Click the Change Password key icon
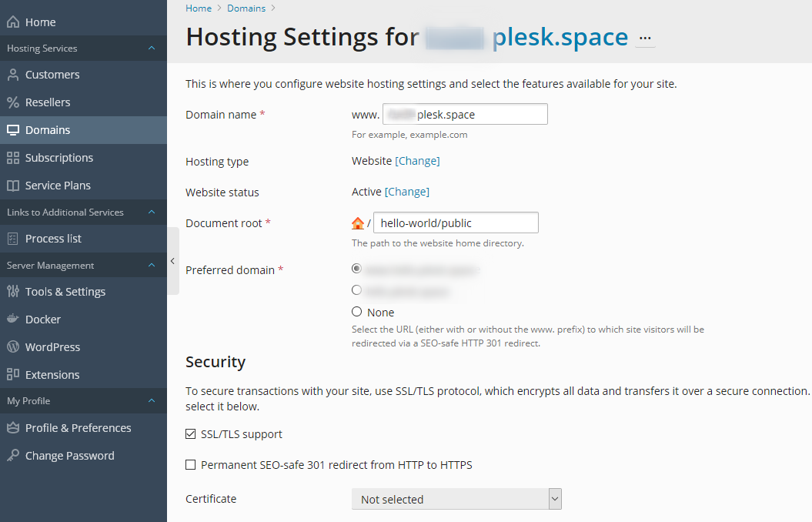Screen dimensions: 812x522 13,455
